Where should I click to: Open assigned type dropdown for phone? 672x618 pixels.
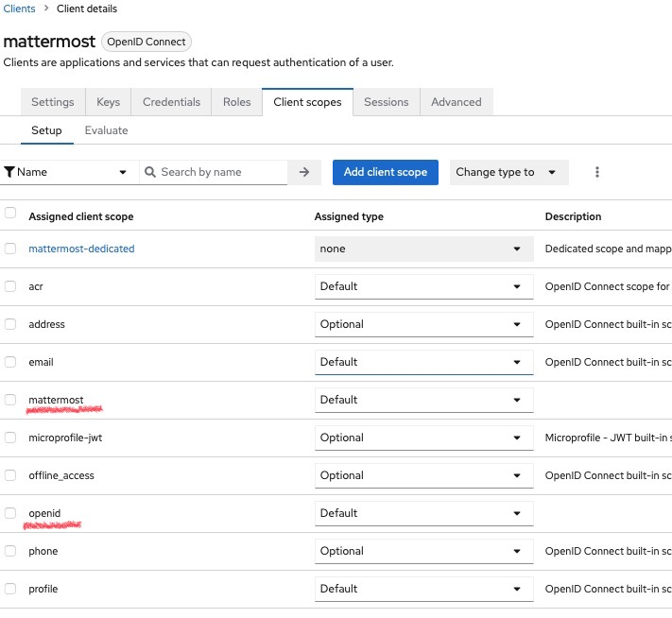pos(423,551)
